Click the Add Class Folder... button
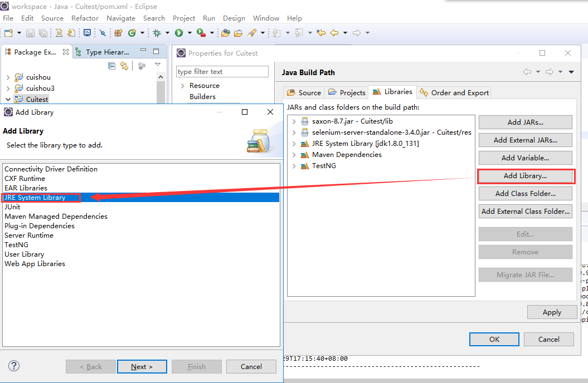 tap(526, 194)
